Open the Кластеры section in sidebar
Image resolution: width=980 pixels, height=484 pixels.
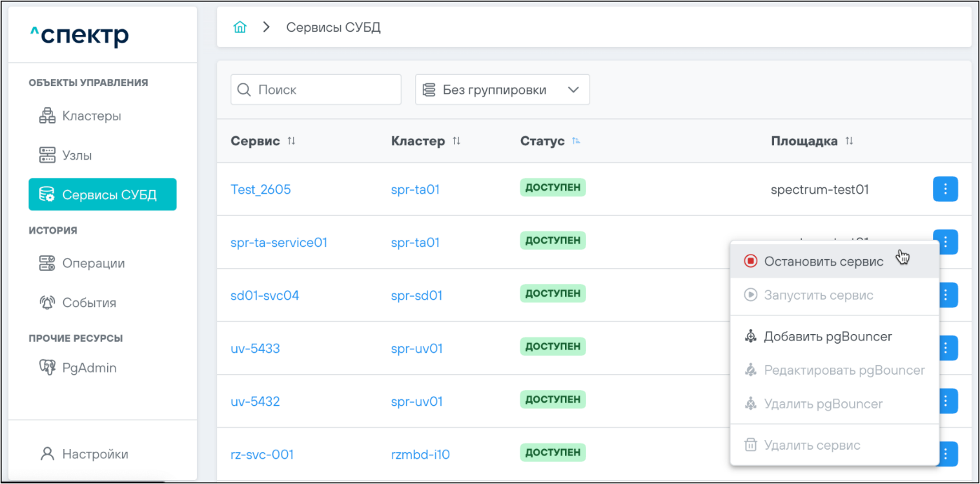(x=91, y=116)
